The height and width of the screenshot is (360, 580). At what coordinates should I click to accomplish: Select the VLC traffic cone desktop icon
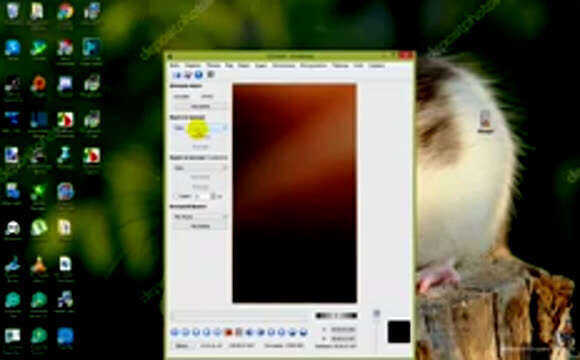(38, 265)
